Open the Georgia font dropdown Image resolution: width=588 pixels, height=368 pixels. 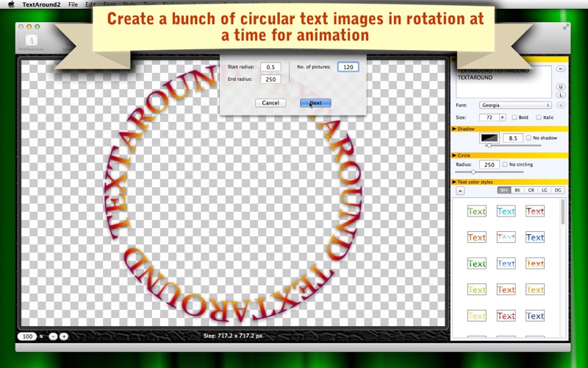[x=515, y=105]
